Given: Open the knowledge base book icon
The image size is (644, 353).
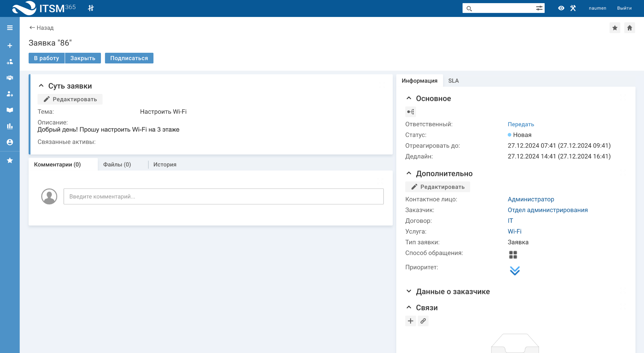Looking at the screenshot, I should coord(10,110).
